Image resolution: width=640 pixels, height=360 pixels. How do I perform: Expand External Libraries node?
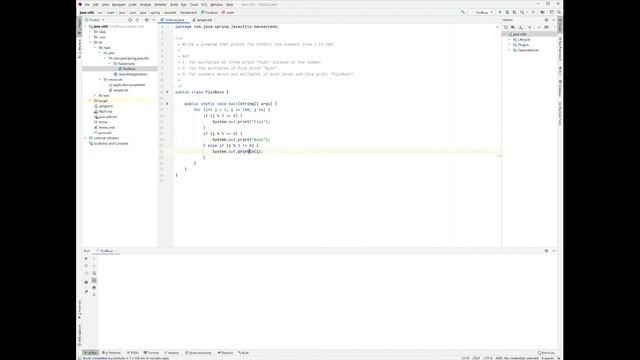pyautogui.click(x=86, y=138)
